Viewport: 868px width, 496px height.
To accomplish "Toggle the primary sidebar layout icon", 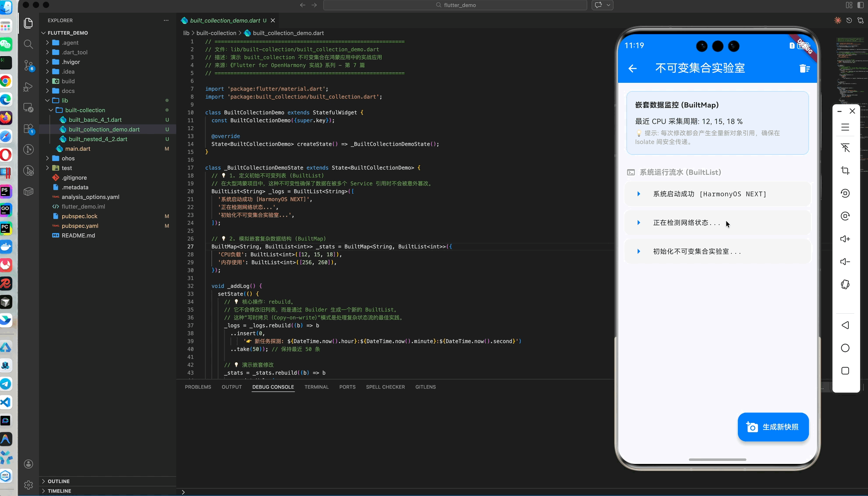I will point(860,5).
